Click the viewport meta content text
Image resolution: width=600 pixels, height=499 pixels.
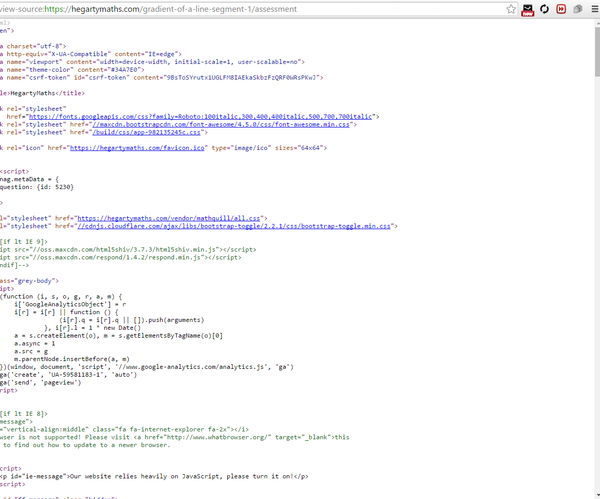(x=198, y=62)
